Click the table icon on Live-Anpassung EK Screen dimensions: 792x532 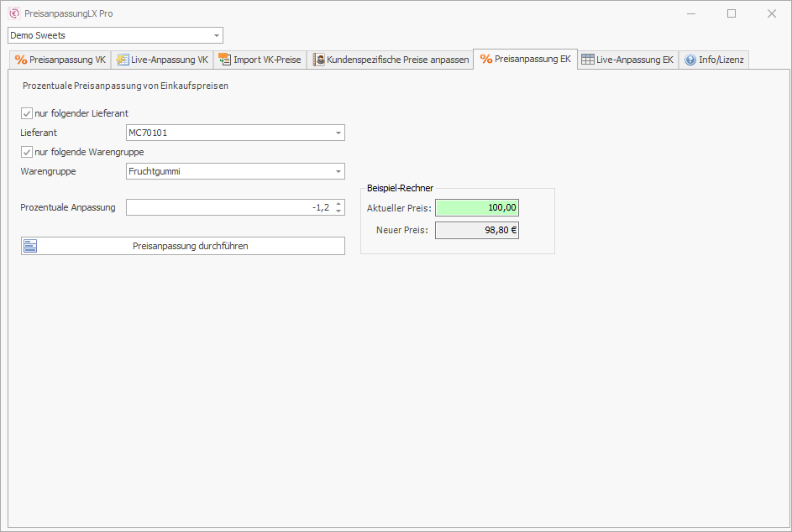point(587,60)
